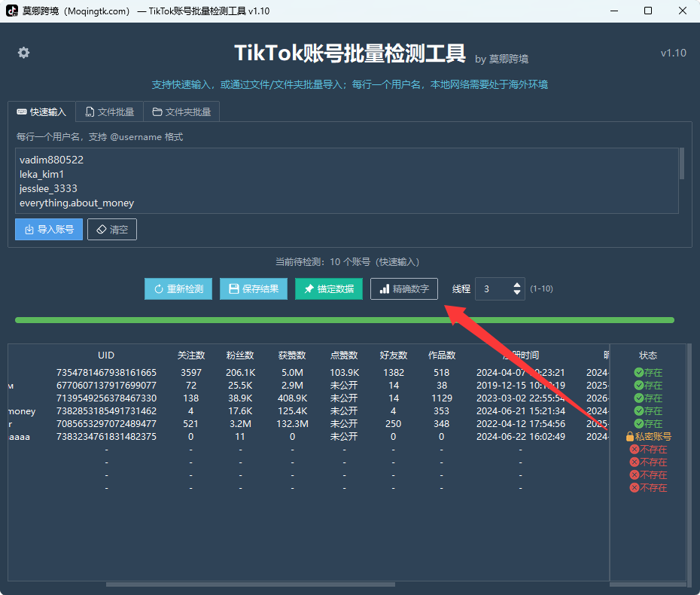
Task: Click 存在 status in the 206.1K followers row
Action: (x=648, y=373)
